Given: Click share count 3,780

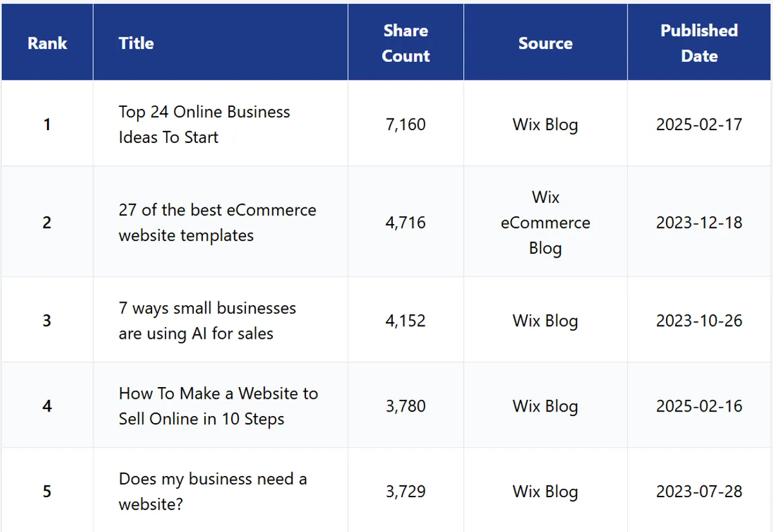Looking at the screenshot, I should click(406, 406).
